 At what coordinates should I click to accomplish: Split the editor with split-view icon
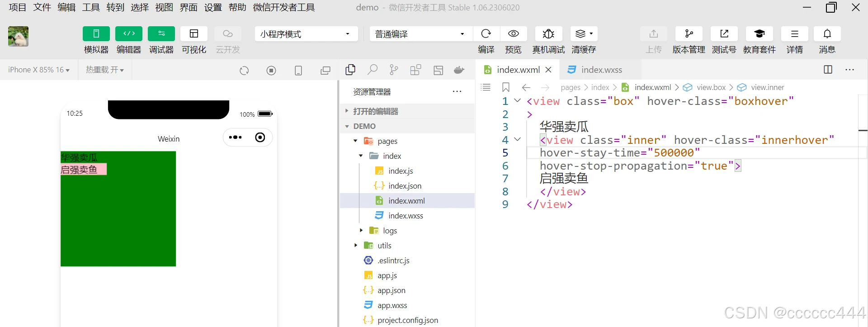click(828, 70)
